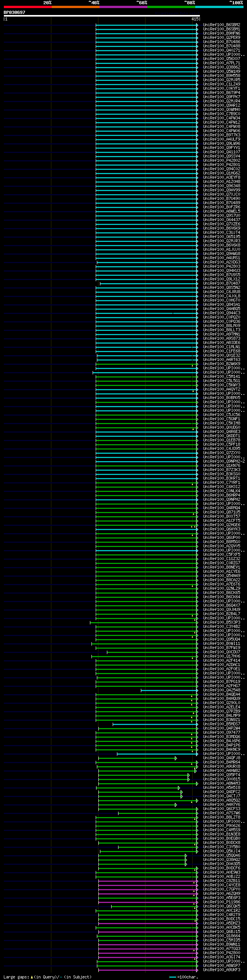247x980 pixels.
Task: Select the UniRef100_Q54N49 entry
Action: click(x=222, y=576)
